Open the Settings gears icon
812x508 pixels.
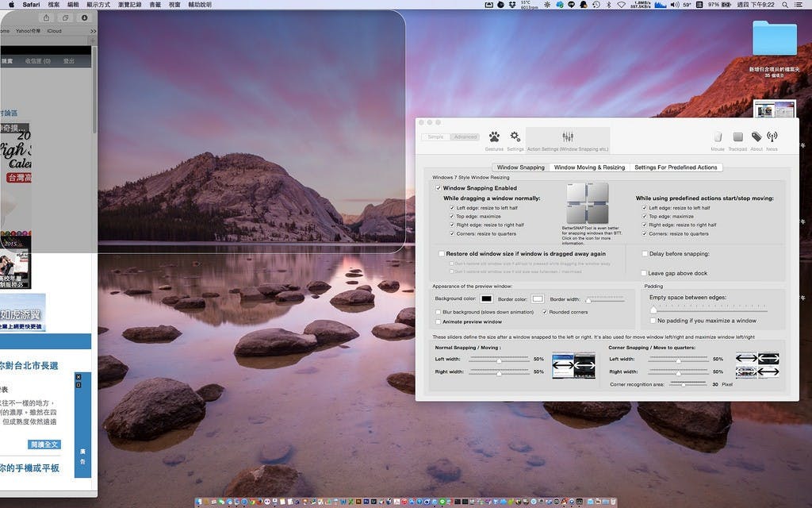[x=515, y=137]
